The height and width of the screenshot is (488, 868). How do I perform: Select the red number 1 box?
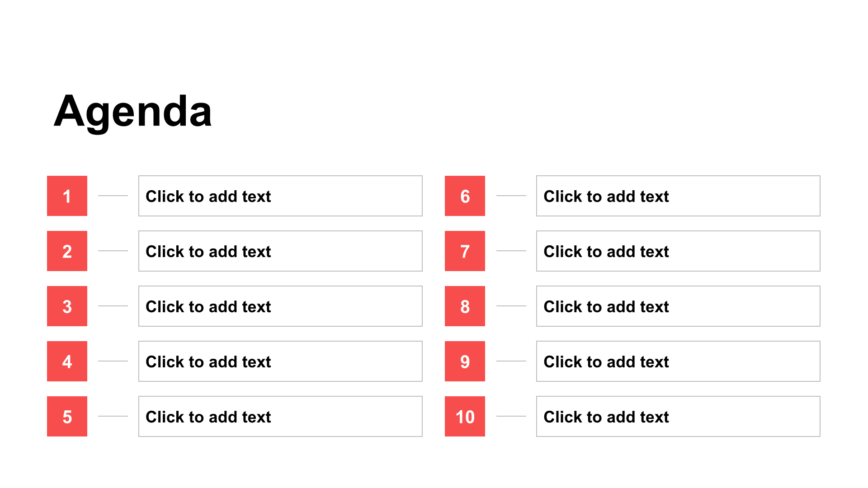click(x=67, y=196)
